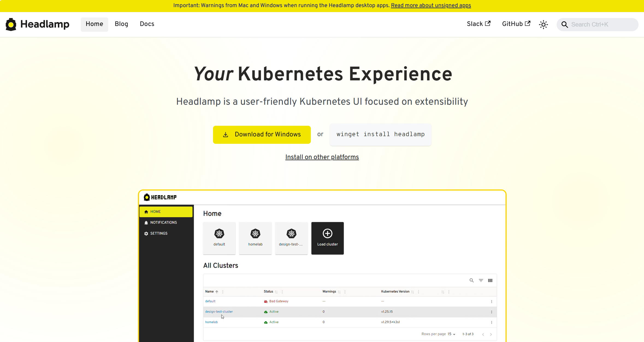The image size is (644, 342).
Task: Open the design-test cluster tile
Action: [x=291, y=238]
